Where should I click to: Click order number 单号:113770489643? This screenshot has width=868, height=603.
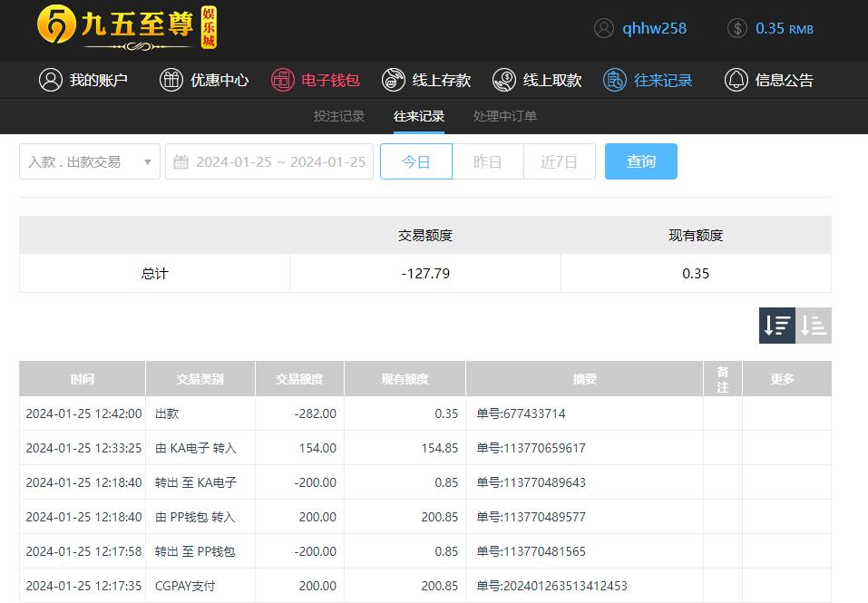[x=531, y=482]
